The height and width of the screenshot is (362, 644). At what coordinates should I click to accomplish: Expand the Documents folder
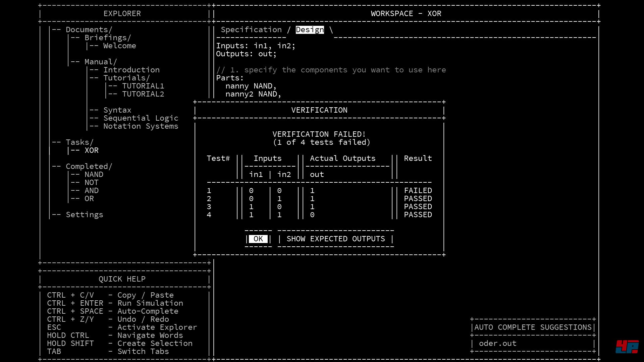click(89, 29)
